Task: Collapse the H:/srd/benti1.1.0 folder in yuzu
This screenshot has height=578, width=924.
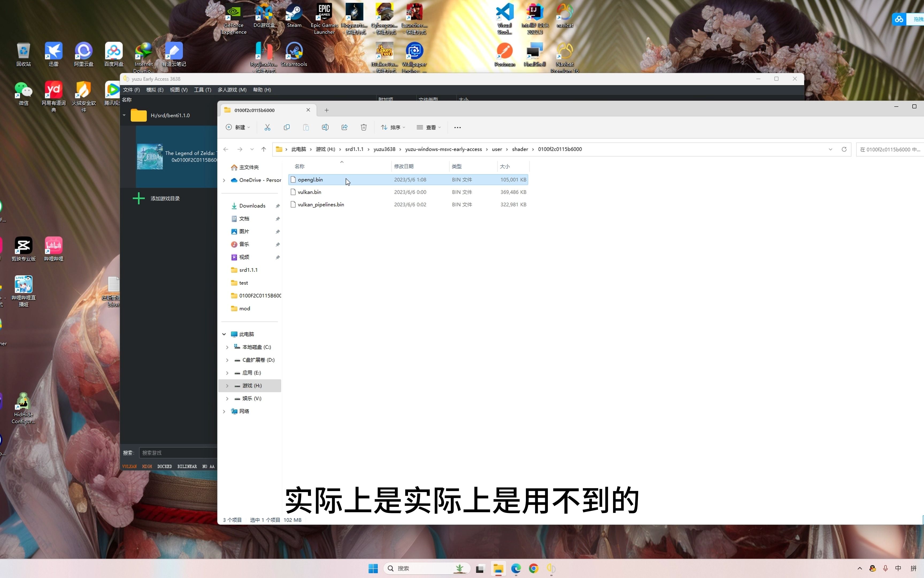Action: (x=124, y=115)
